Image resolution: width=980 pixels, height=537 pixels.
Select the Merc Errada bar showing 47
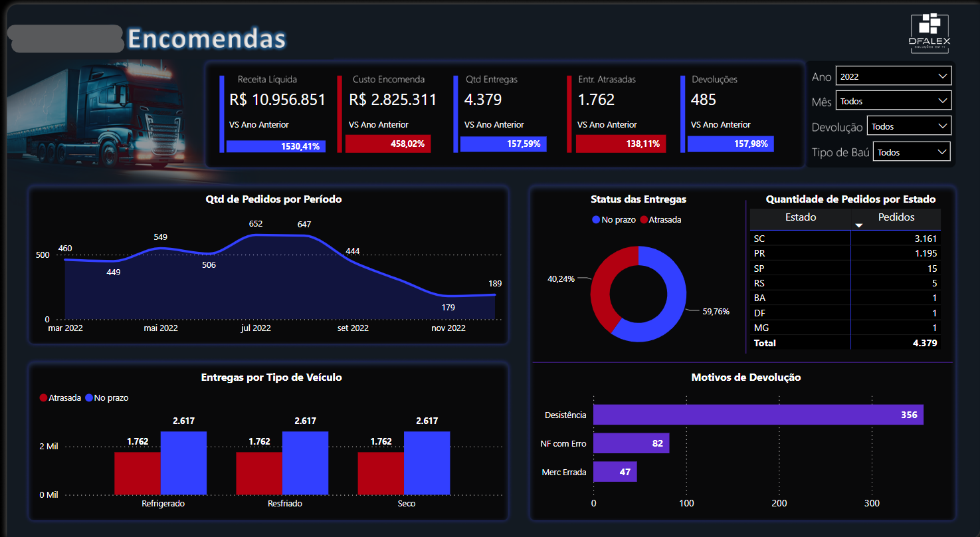point(615,472)
